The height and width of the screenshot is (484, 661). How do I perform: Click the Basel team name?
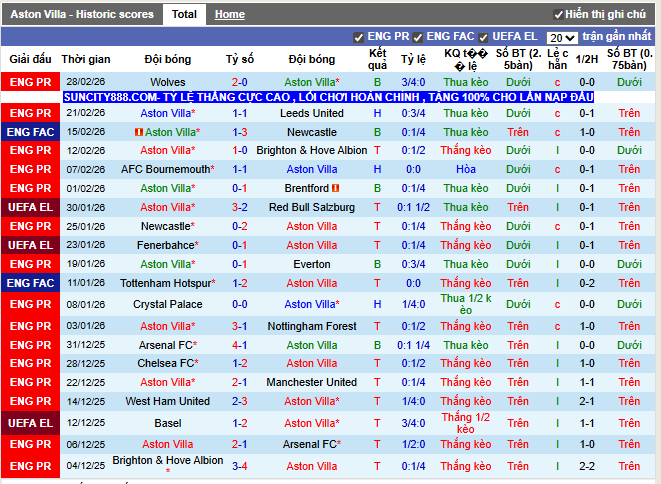click(x=168, y=423)
